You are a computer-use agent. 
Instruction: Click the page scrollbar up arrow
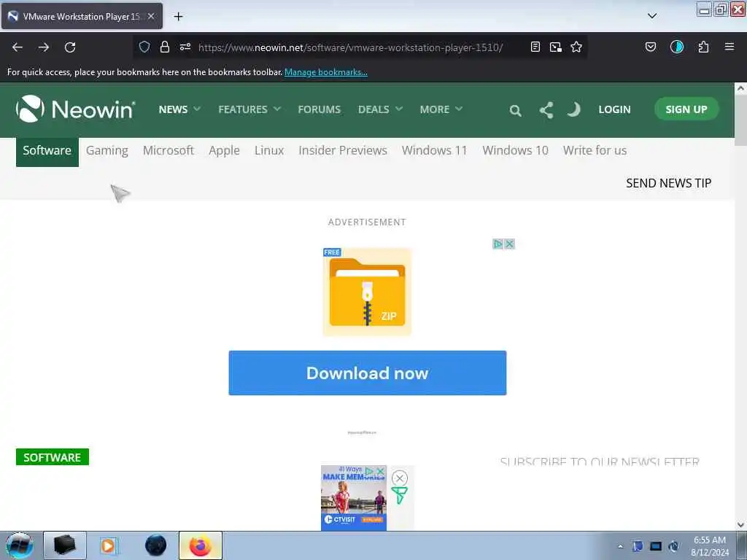(740, 88)
